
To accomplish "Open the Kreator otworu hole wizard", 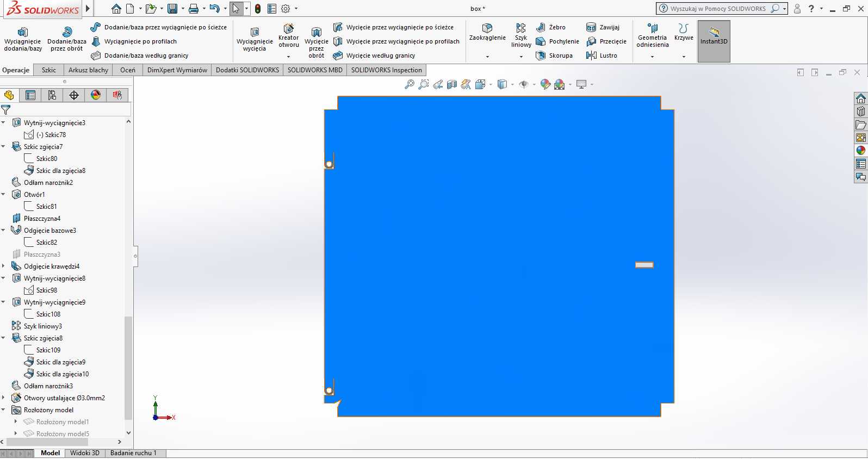I will click(289, 36).
